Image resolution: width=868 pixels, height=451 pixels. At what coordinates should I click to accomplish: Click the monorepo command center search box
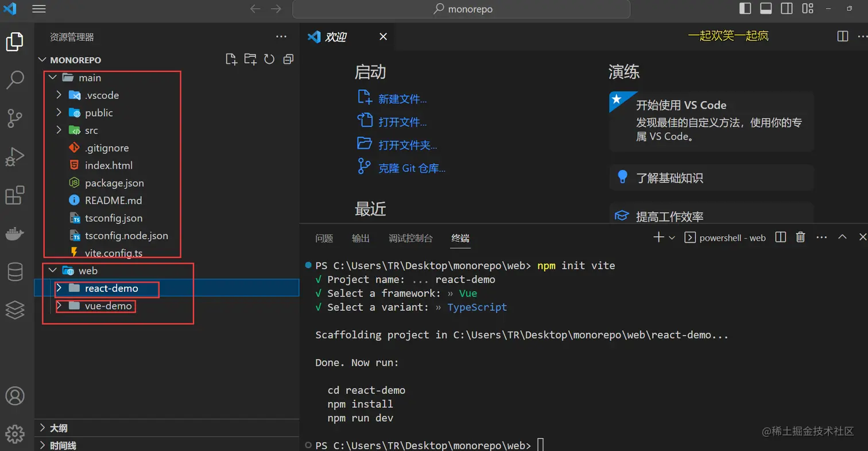click(461, 9)
